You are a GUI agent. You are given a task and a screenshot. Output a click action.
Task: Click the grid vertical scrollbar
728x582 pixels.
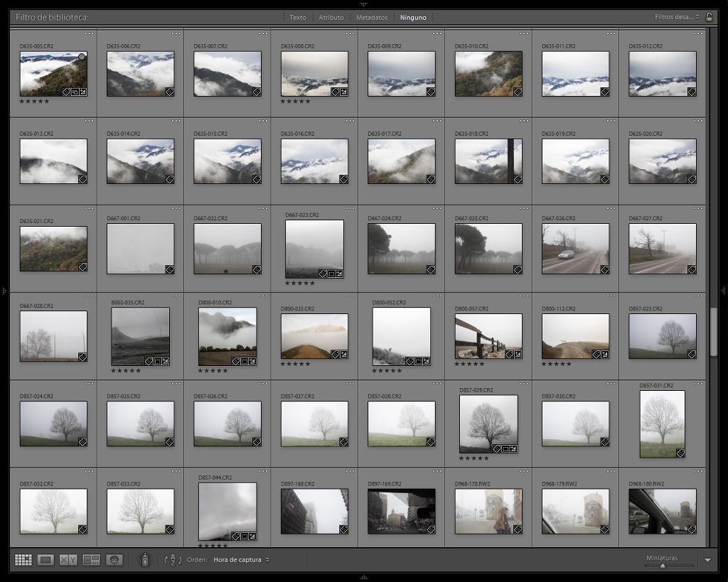coord(714,331)
